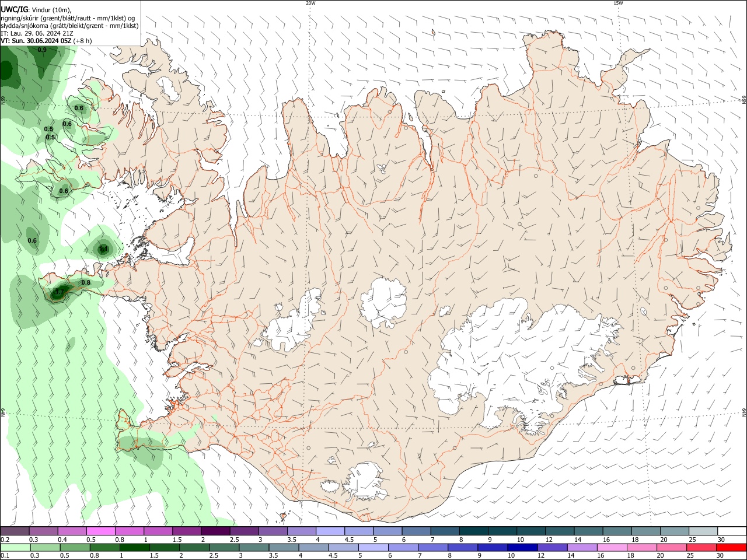Viewport: 747px width, 560px height.
Task: Click the 15W longitude label
Action: click(618, 3)
